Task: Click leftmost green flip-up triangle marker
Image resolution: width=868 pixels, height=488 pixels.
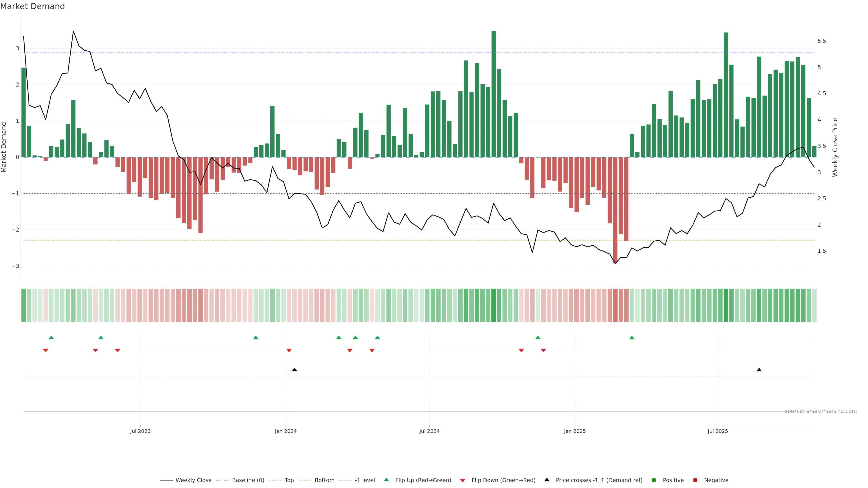Action: pyautogui.click(x=51, y=338)
